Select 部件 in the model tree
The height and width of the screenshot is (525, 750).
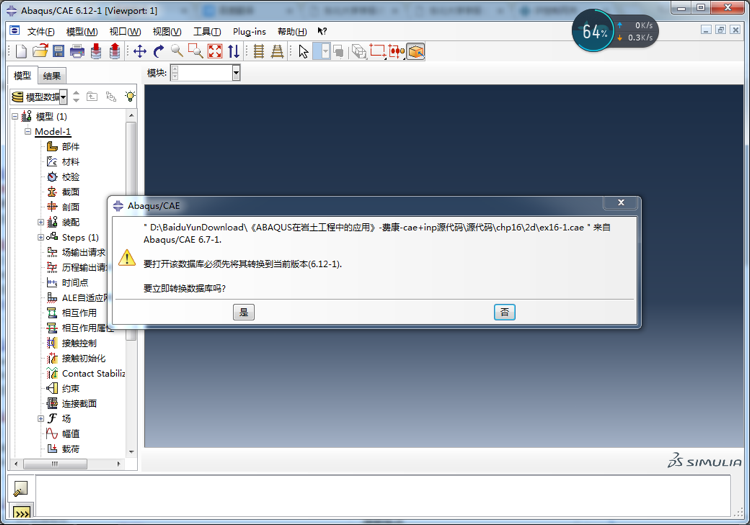click(x=70, y=146)
